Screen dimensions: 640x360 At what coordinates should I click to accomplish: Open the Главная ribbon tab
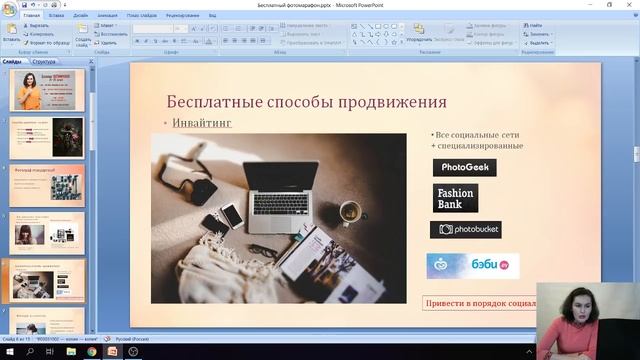(x=31, y=16)
